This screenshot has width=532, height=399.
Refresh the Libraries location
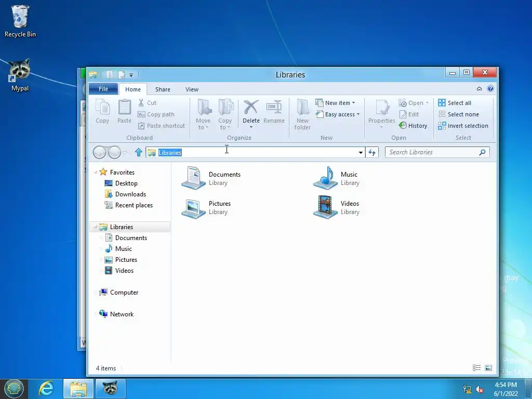(x=372, y=152)
